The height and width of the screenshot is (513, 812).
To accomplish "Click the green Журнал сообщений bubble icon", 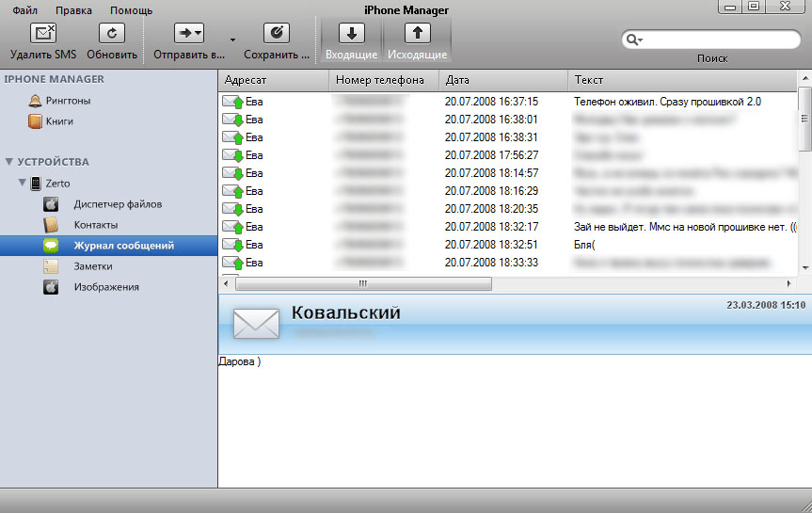I will (51, 246).
